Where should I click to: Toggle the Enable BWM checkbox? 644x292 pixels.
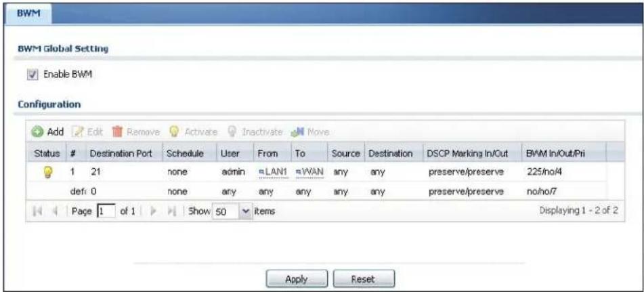pos(31,75)
